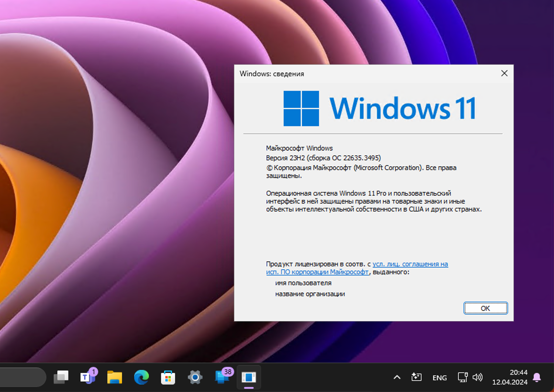The width and height of the screenshot is (554, 392).
Task: Open network options via the tray network icon
Action: pyautogui.click(x=463, y=377)
